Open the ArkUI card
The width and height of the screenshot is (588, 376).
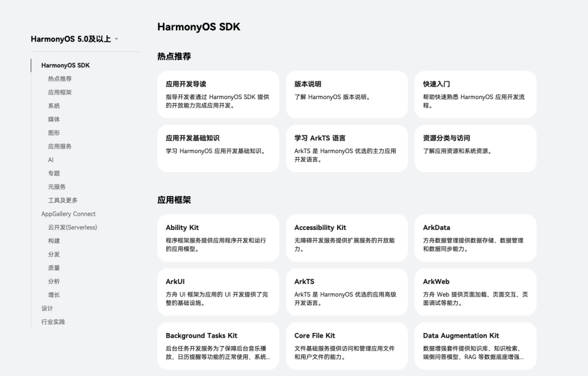tap(218, 292)
